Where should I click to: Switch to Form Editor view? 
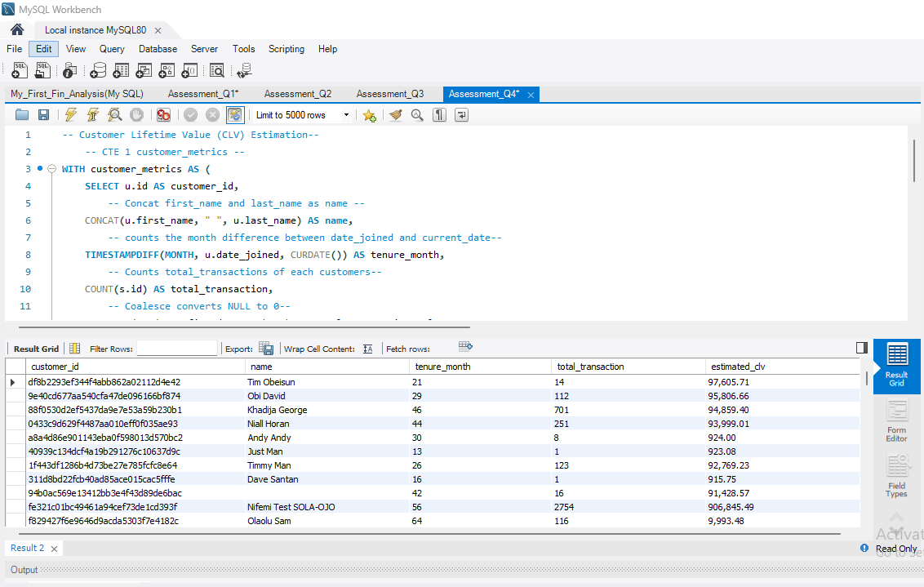coord(897,420)
